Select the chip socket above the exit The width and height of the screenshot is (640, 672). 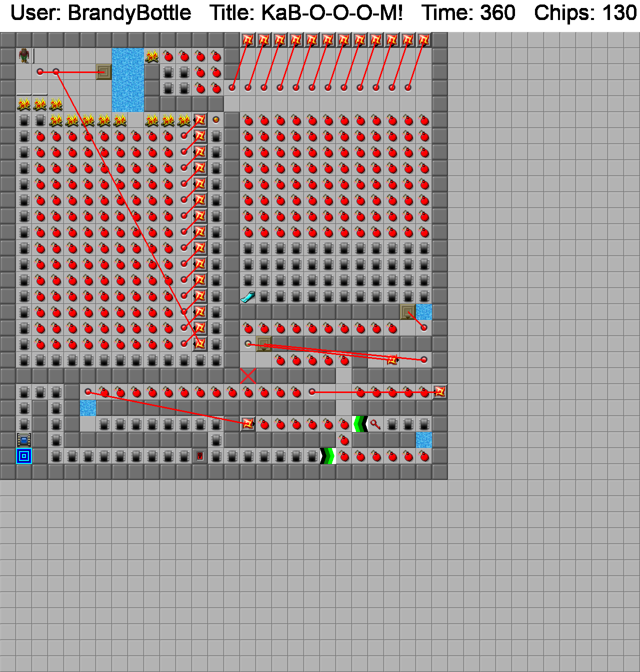tap(24, 440)
